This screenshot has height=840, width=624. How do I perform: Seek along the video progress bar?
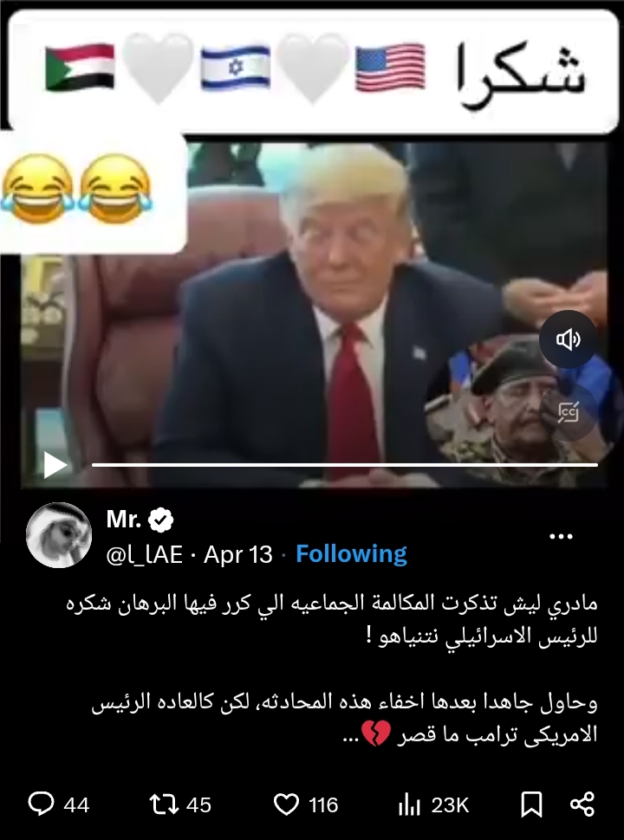pyautogui.click(x=345, y=465)
